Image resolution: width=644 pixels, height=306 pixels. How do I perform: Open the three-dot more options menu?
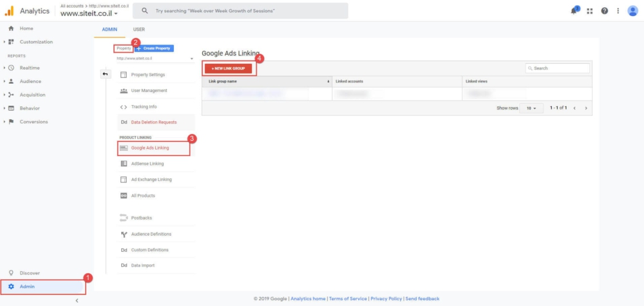coord(618,11)
